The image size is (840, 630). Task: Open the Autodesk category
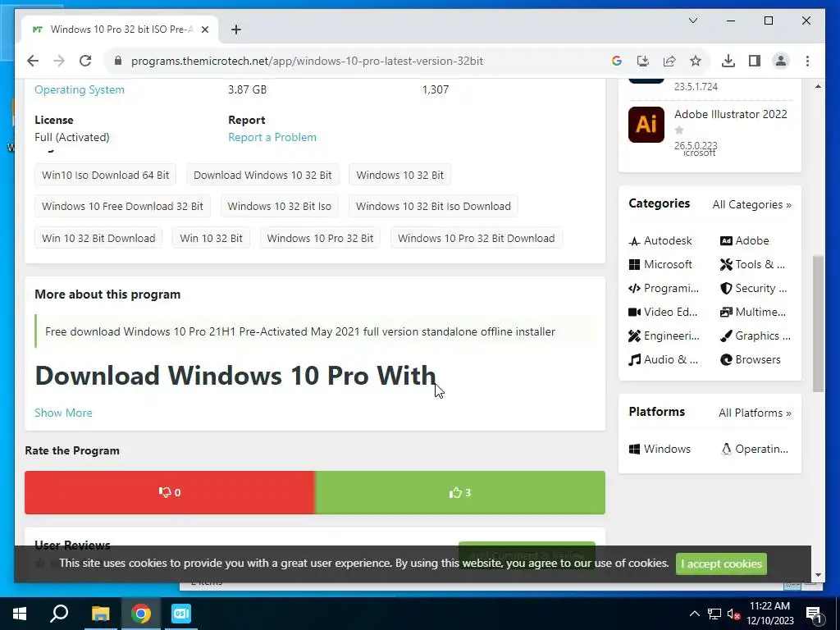[660, 241]
